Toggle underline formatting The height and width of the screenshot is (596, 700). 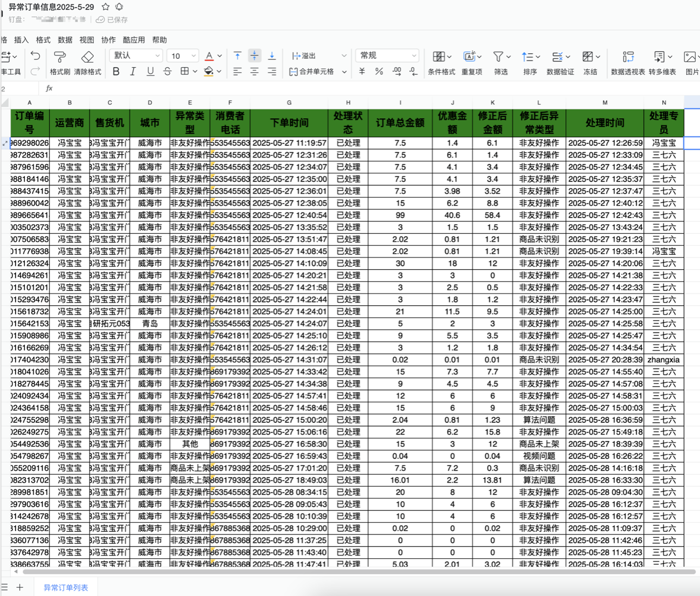click(150, 71)
